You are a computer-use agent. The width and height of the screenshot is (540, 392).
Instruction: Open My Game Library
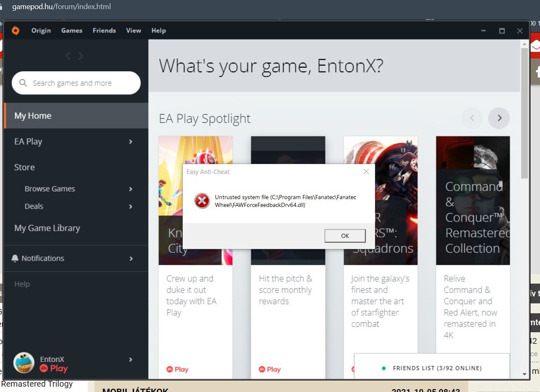tap(47, 228)
